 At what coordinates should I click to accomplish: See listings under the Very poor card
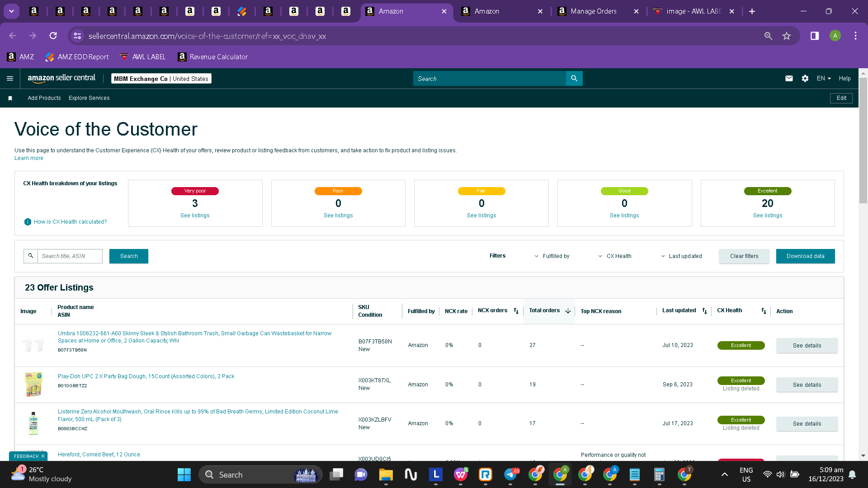click(x=195, y=216)
